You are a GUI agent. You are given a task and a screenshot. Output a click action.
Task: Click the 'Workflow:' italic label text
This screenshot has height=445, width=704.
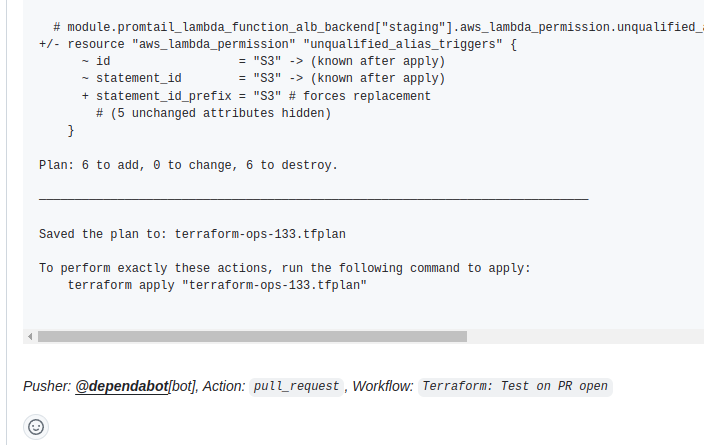tap(383, 386)
